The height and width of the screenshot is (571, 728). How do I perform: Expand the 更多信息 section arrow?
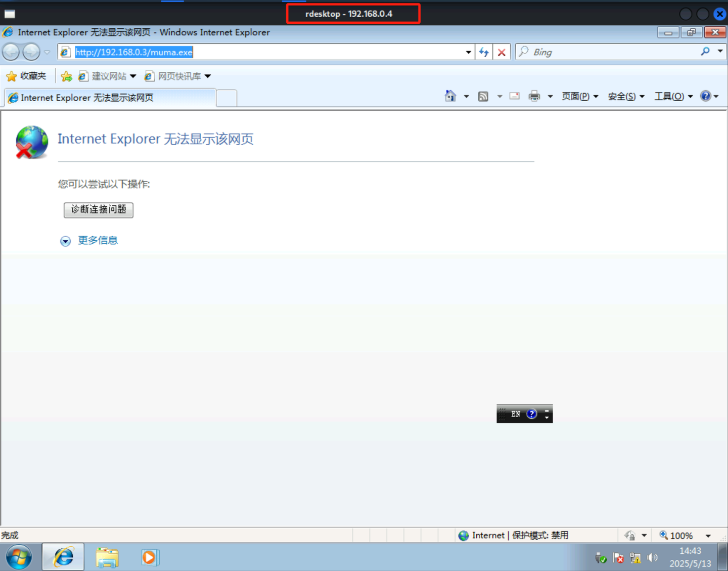pyautogui.click(x=65, y=241)
